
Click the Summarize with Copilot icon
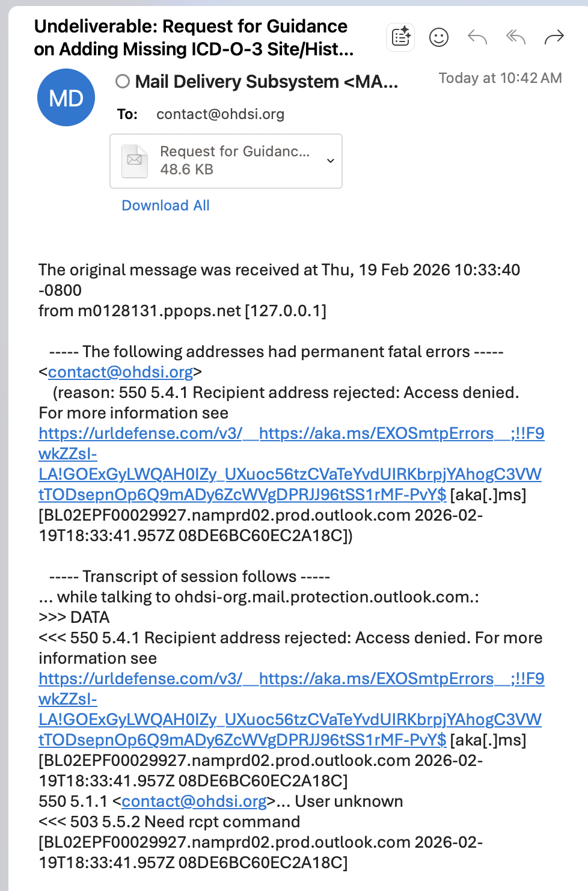coord(400,37)
